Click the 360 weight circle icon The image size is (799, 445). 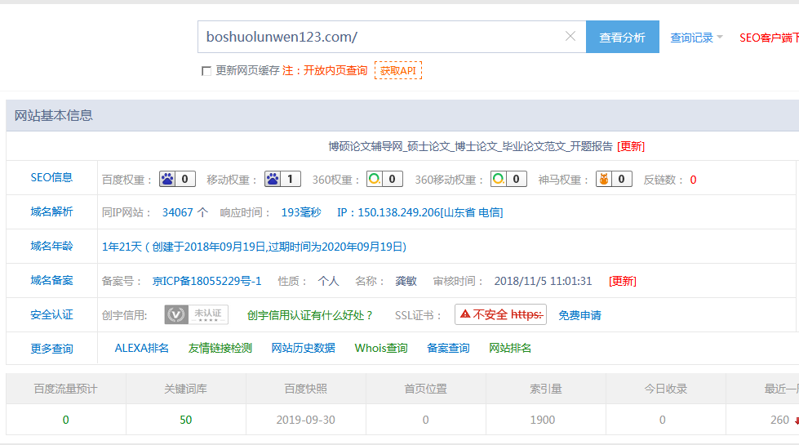pyautogui.click(x=374, y=180)
